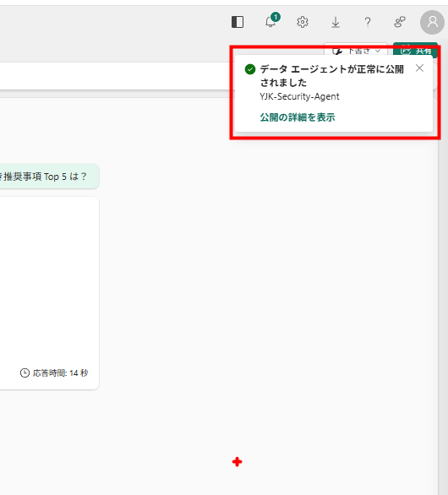Expand the 下書き draft dropdown
Image resolution: width=448 pixels, height=495 pixels.
(356, 49)
